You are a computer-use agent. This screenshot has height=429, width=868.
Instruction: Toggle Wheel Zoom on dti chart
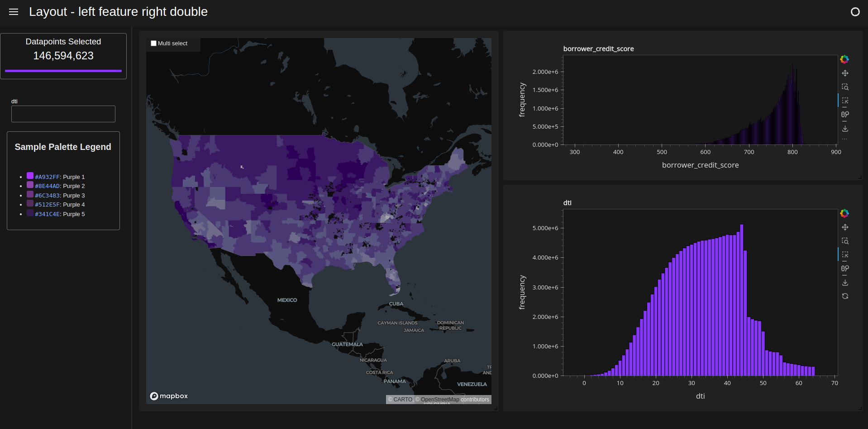click(x=845, y=269)
